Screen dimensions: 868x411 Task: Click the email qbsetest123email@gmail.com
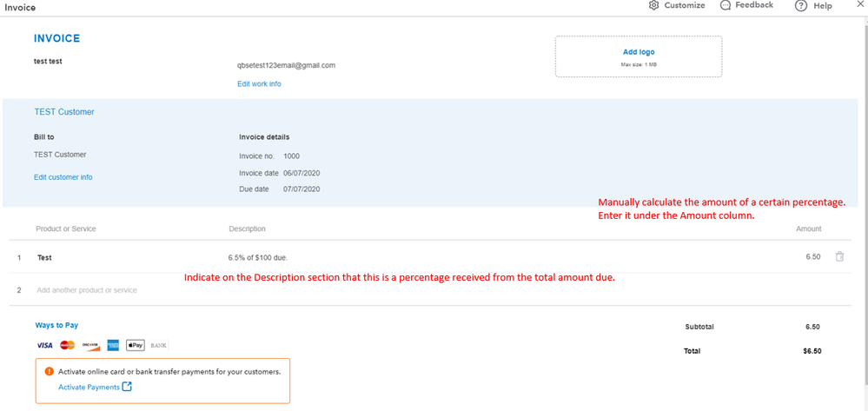(286, 65)
